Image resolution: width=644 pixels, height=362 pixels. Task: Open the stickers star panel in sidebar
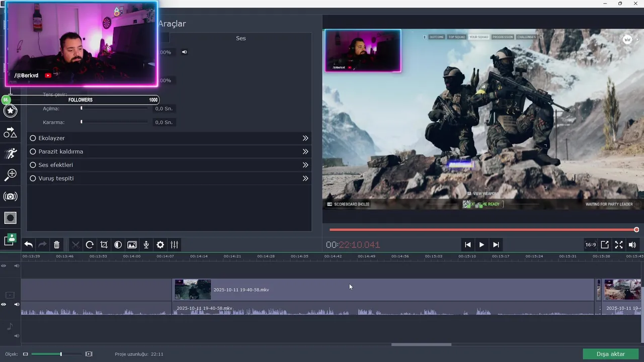pos(10,111)
